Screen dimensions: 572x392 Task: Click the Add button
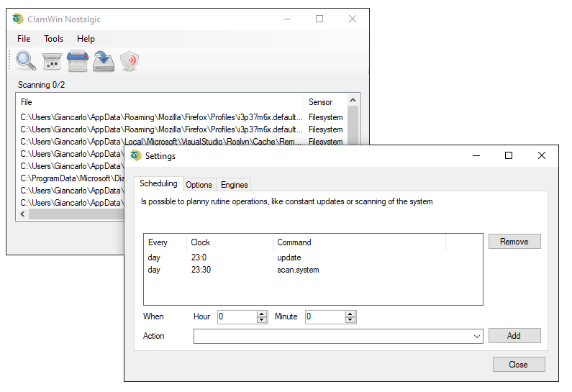point(514,335)
